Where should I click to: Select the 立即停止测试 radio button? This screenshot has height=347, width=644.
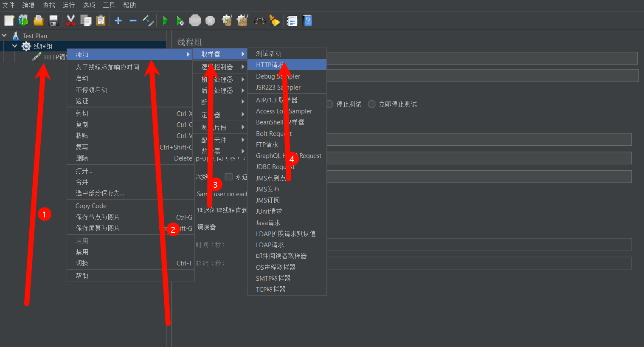click(372, 104)
